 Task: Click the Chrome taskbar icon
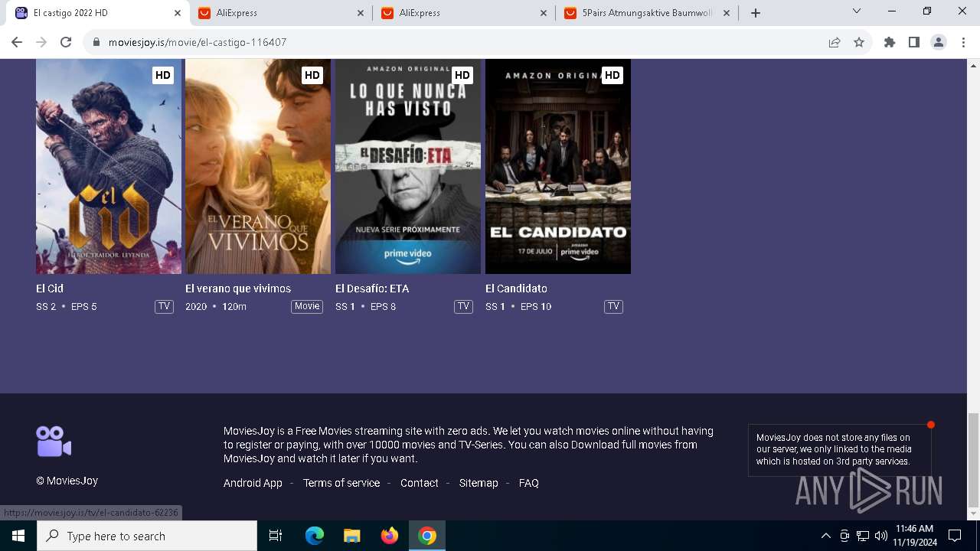click(x=427, y=536)
